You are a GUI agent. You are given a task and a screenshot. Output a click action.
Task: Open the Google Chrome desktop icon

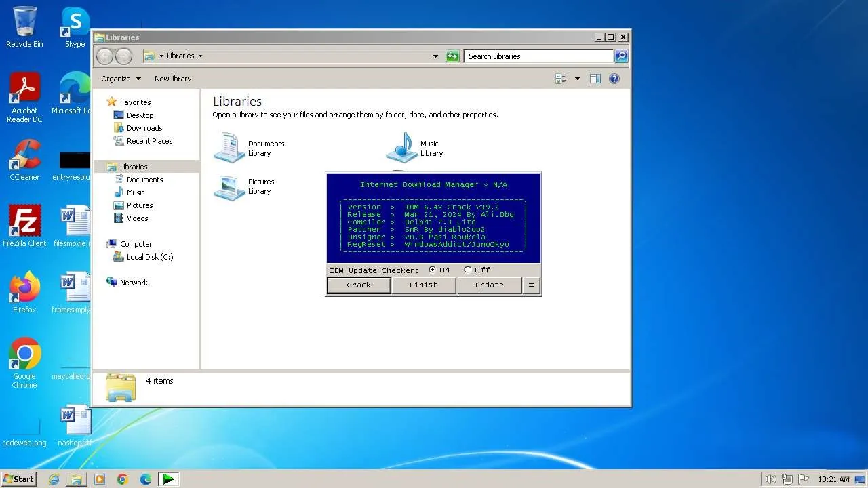(24, 363)
